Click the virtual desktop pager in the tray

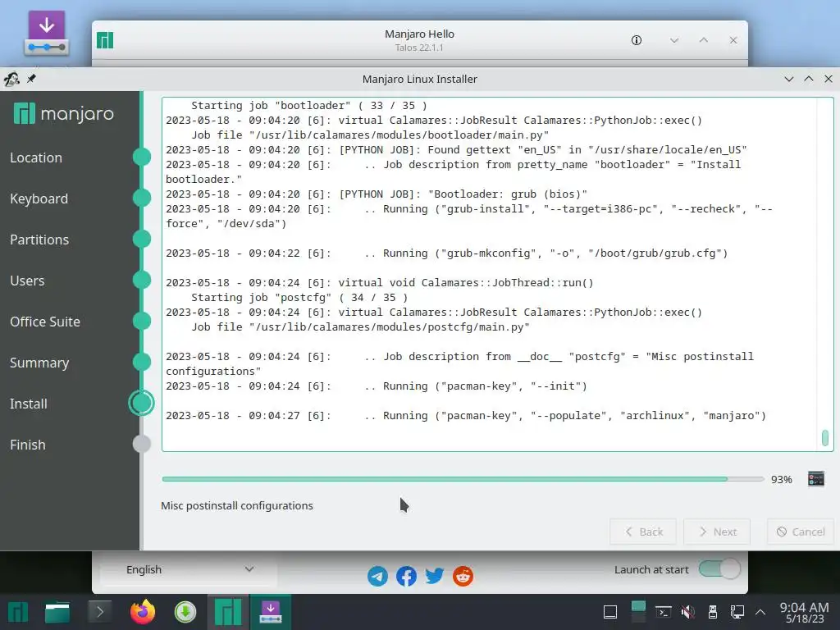tap(638, 612)
